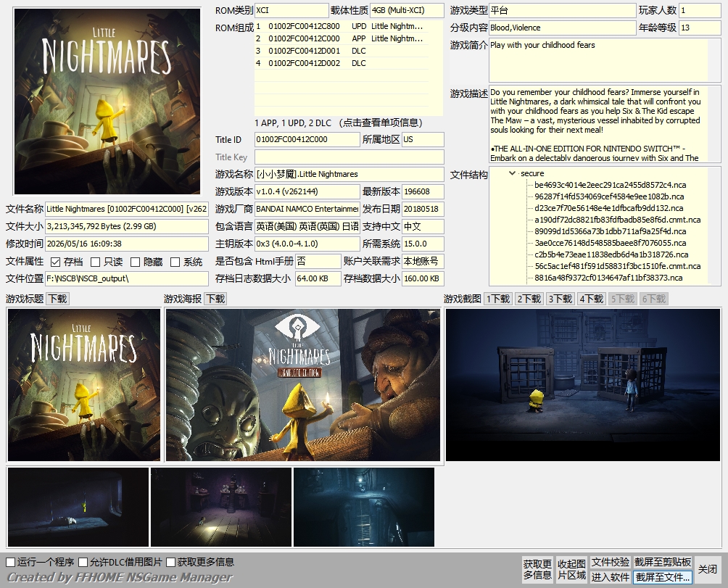
Task: Tick the 系统 system attribute checkbox
Action: click(175, 262)
